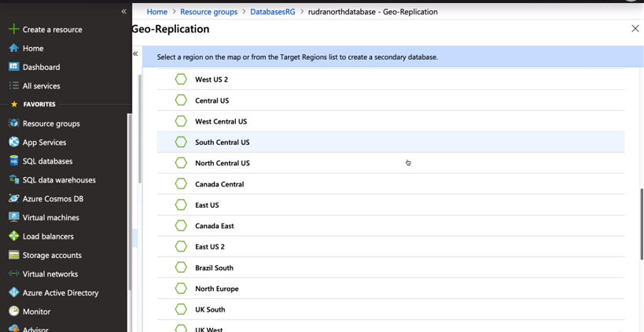Screen dimensions: 644x332
Task: Open the App Services globe icon
Action: [14, 142]
